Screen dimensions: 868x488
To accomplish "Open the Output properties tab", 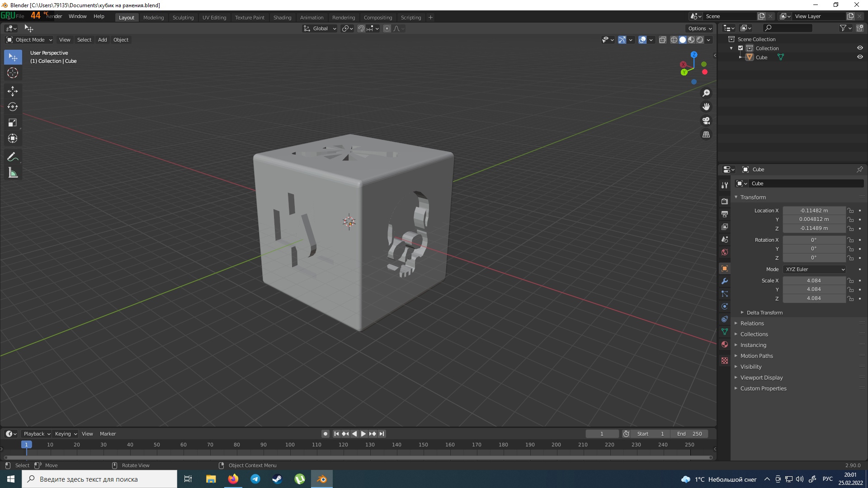I will 725,214.
